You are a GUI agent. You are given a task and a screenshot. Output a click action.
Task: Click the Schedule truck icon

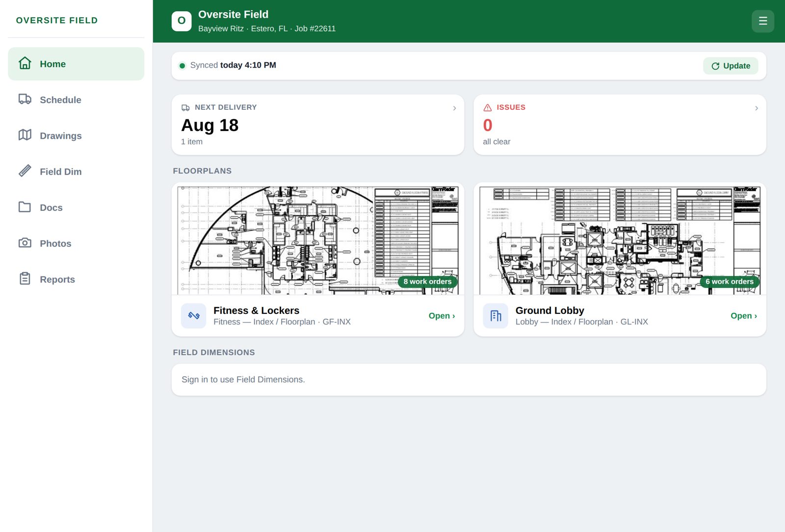pyautogui.click(x=25, y=99)
